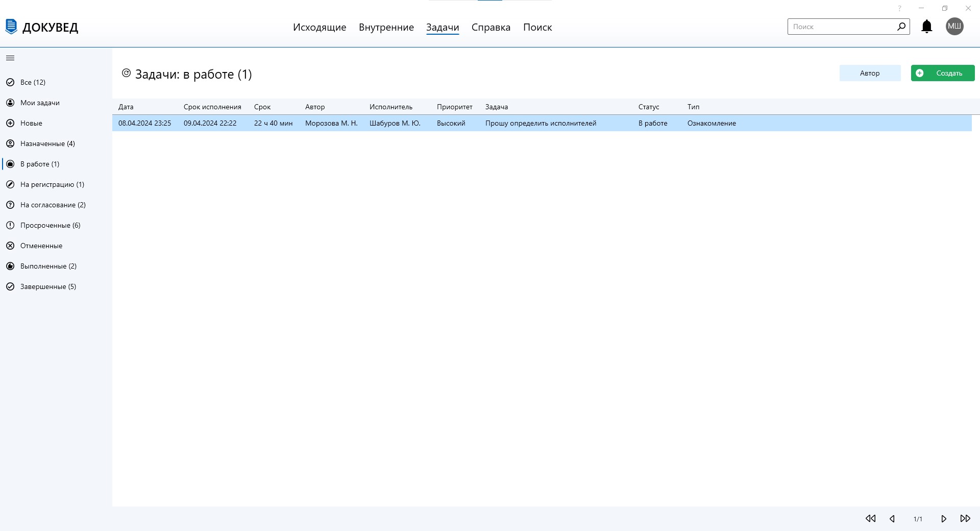Toggle the hamburger sidebar menu

tap(10, 58)
